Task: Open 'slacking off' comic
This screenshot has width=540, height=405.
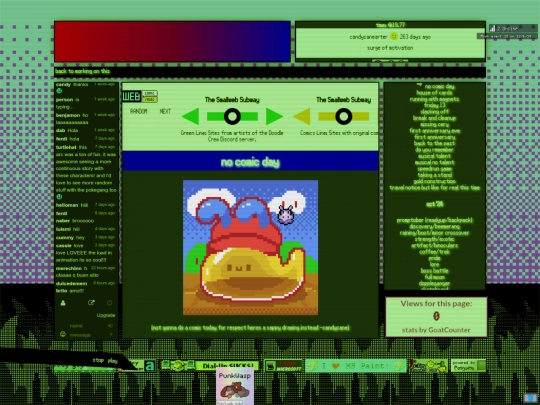Action: [x=434, y=112]
